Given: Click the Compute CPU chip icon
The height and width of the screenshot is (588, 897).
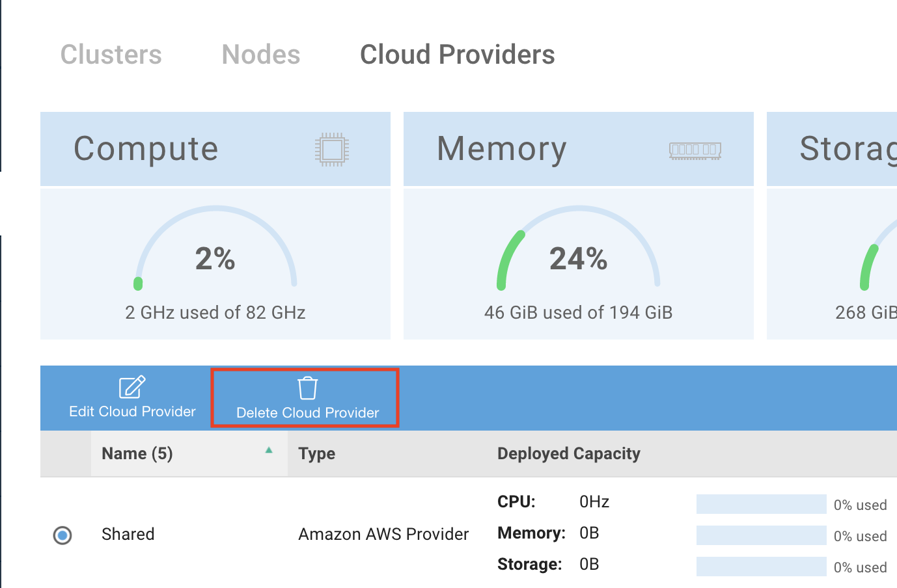Looking at the screenshot, I should point(332,150).
